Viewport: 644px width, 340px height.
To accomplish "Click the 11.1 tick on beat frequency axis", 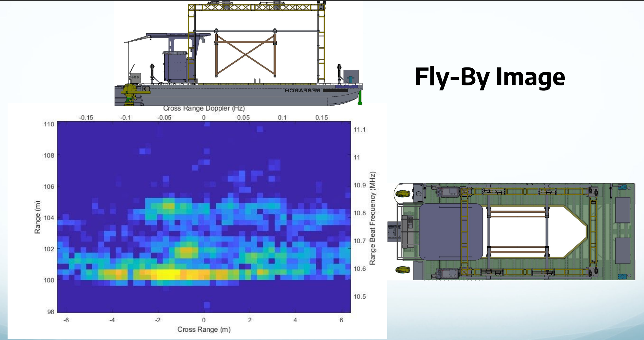I will (359, 130).
